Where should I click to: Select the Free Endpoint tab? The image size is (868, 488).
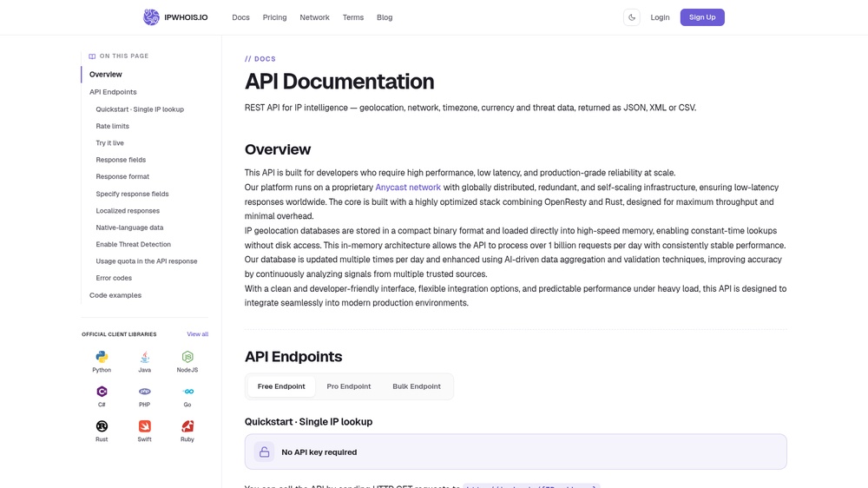click(x=281, y=386)
